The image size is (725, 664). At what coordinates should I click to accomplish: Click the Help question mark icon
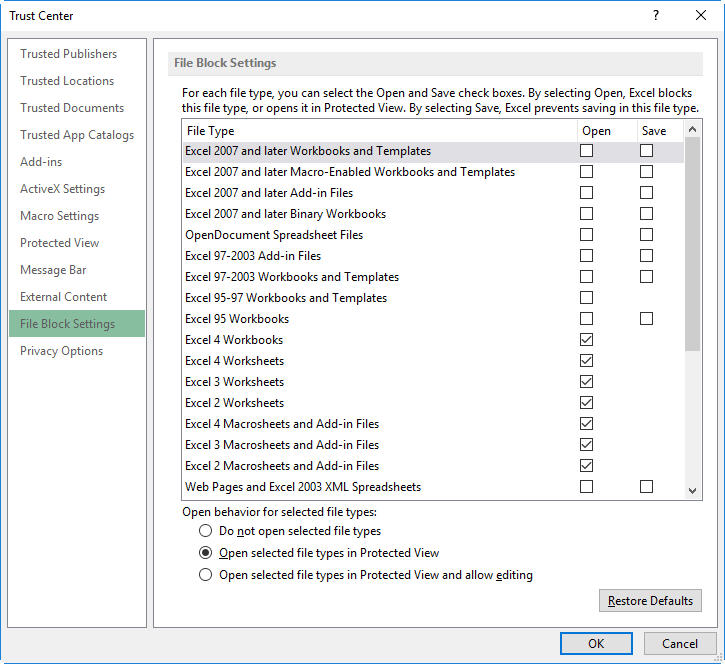click(x=656, y=16)
